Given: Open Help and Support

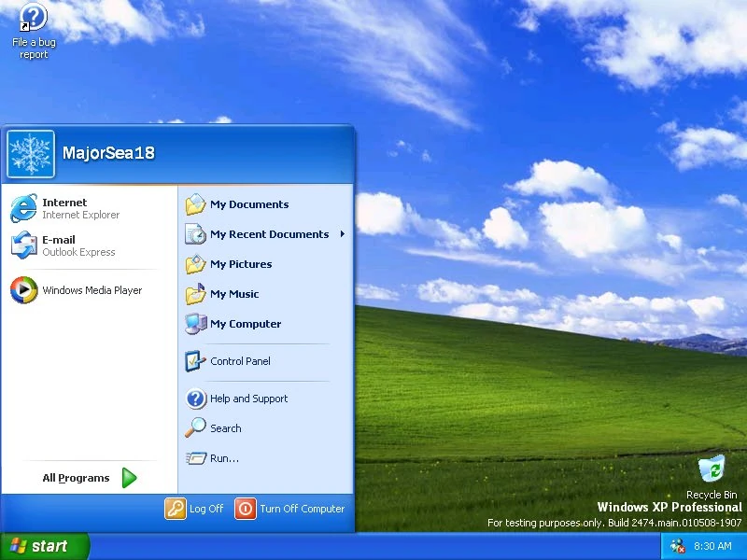Looking at the screenshot, I should (247, 399).
